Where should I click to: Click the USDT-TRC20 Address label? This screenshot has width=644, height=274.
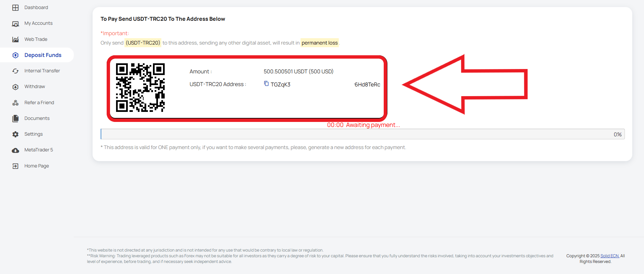point(218,84)
